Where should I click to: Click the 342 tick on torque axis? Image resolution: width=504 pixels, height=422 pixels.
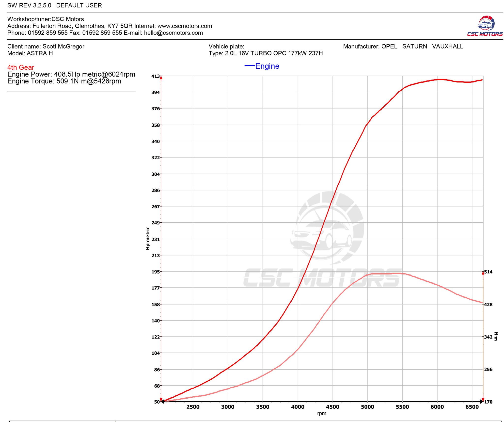(x=488, y=337)
